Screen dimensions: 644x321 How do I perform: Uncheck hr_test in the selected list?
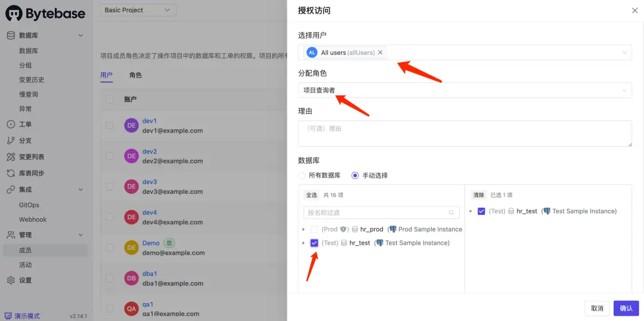tap(481, 211)
